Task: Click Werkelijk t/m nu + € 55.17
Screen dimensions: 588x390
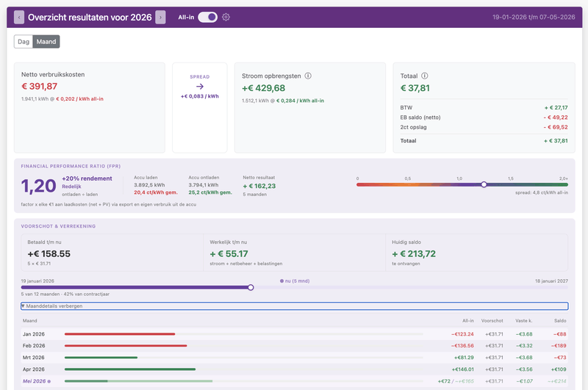Action: pos(229,253)
